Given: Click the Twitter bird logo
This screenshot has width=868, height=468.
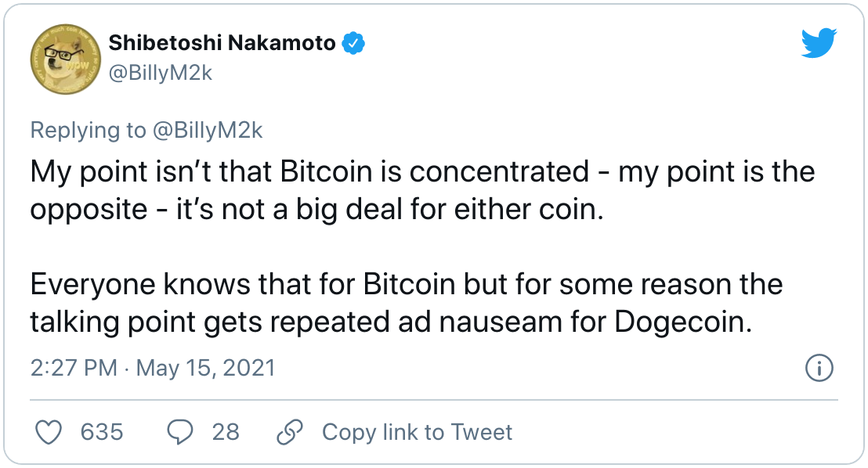Looking at the screenshot, I should [x=819, y=42].
